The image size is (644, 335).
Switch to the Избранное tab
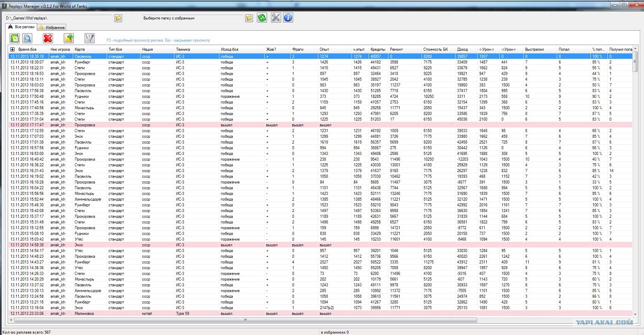click(x=52, y=27)
